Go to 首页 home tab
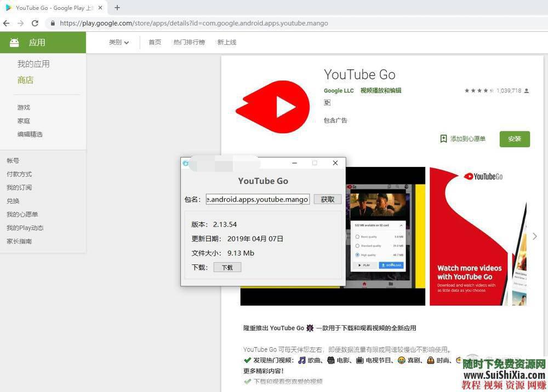The image size is (548, 392). [155, 42]
